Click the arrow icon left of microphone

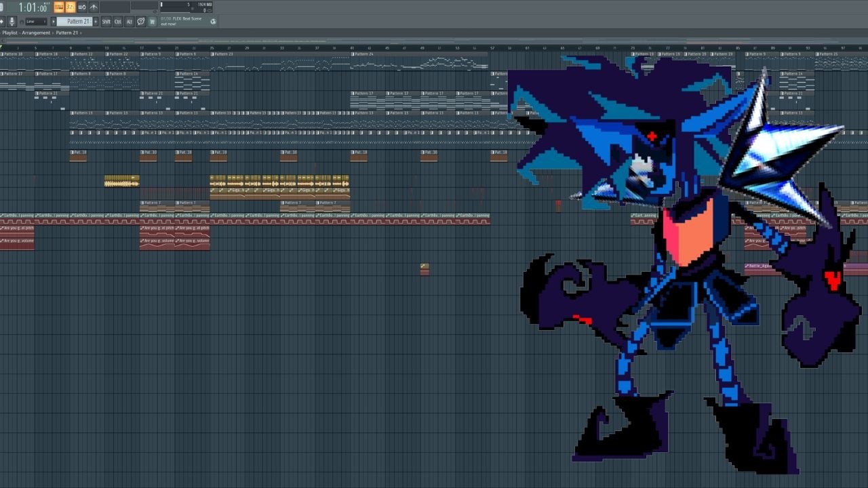click(x=3, y=21)
